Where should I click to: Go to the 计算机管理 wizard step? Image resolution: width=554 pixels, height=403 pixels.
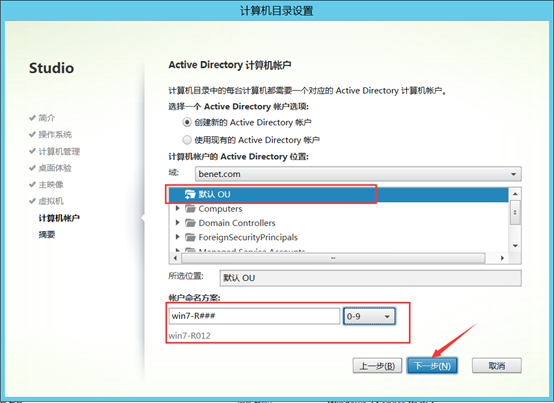tap(59, 151)
